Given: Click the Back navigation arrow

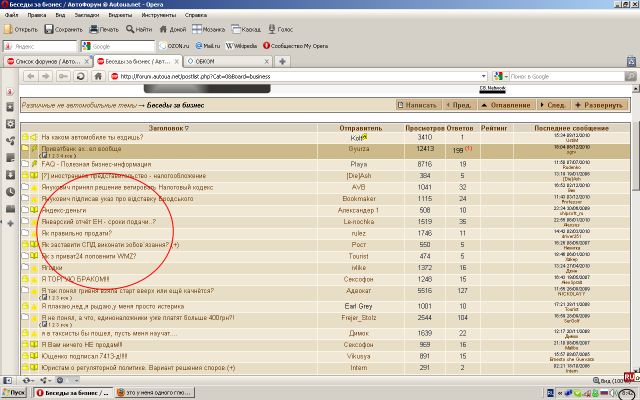Looking at the screenshot, I should [31, 76].
